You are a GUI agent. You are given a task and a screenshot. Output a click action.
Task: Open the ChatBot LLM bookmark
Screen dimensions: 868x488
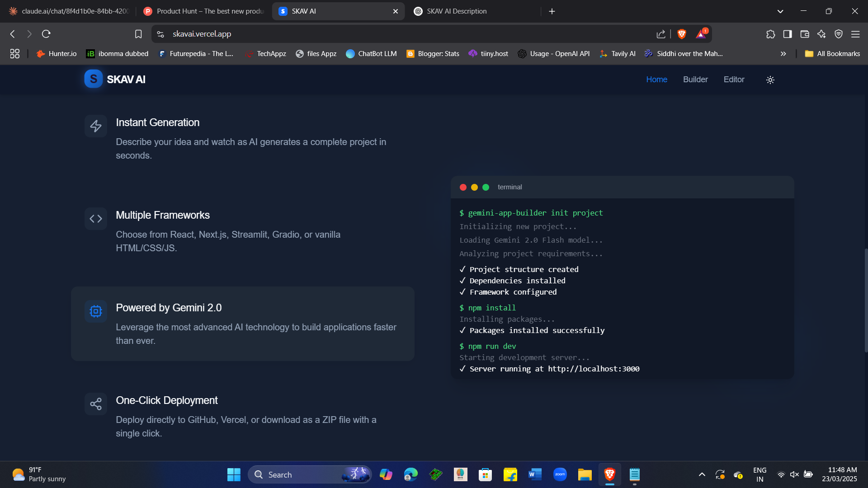click(x=371, y=54)
